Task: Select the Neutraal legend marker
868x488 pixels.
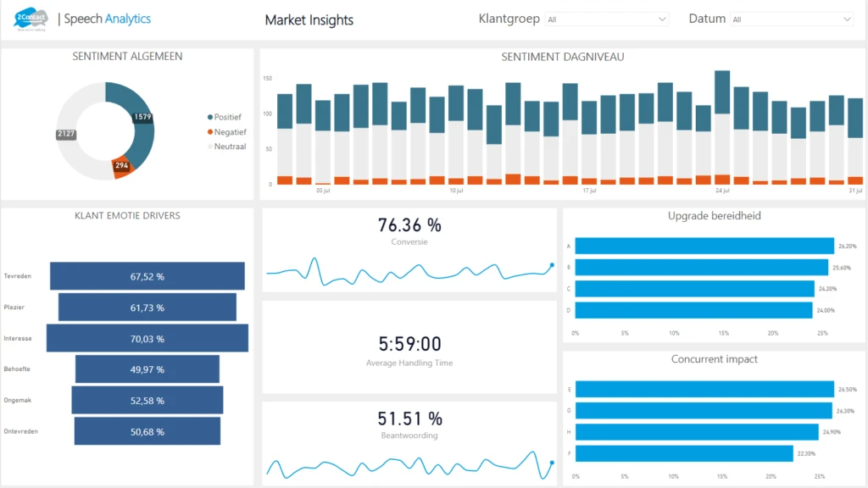Action: [x=210, y=147]
